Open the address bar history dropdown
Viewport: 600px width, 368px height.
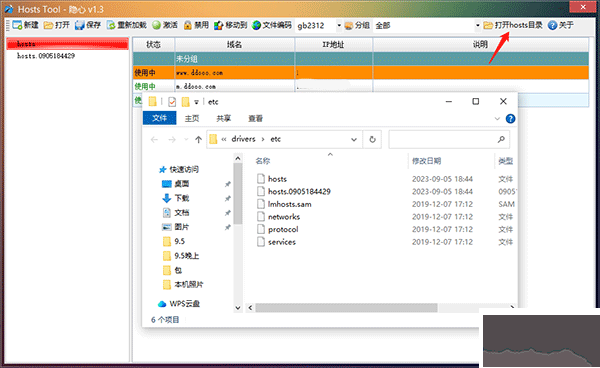tap(354, 140)
